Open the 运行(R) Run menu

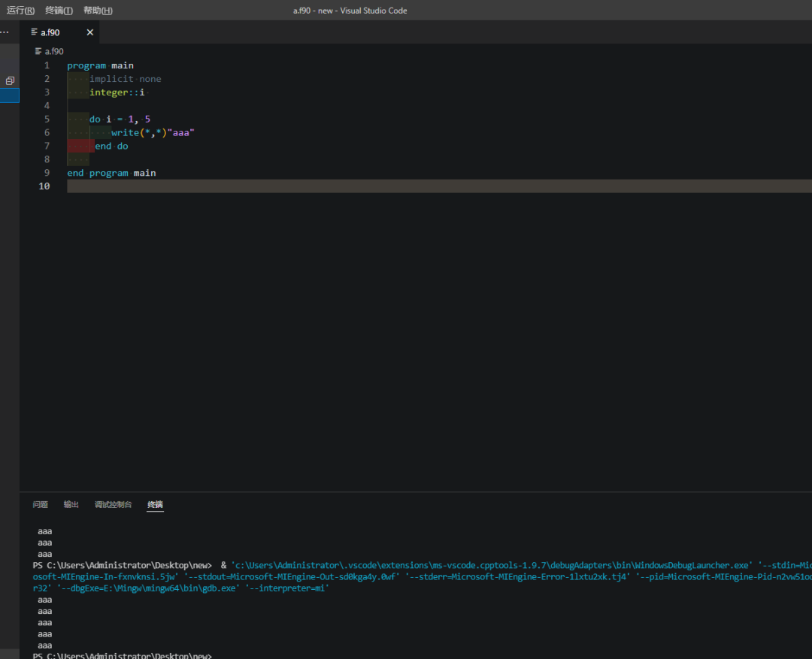pos(20,11)
